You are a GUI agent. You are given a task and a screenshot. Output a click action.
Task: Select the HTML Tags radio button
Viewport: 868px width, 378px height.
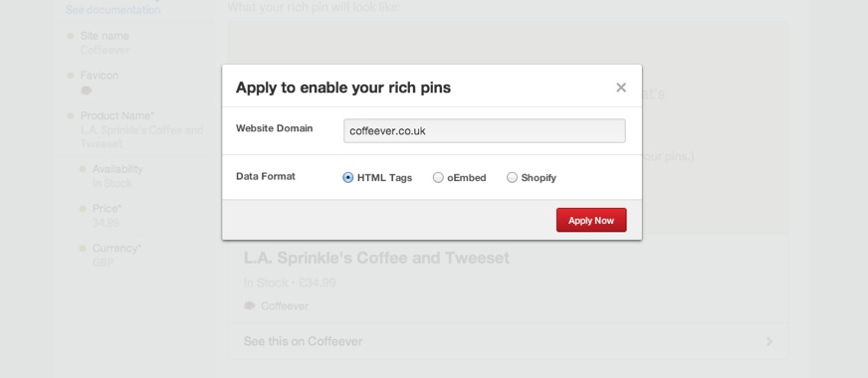tap(347, 178)
